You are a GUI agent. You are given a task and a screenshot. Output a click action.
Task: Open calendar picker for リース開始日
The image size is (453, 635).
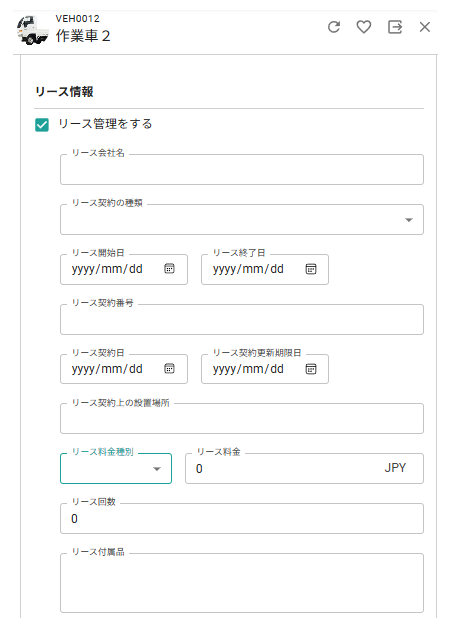coord(169,268)
